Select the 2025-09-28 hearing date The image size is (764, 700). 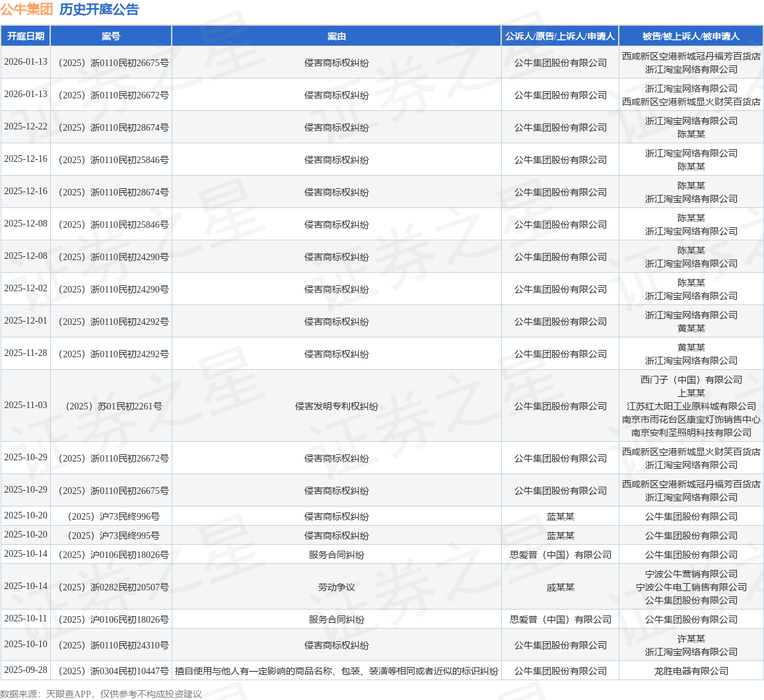pyautogui.click(x=26, y=670)
